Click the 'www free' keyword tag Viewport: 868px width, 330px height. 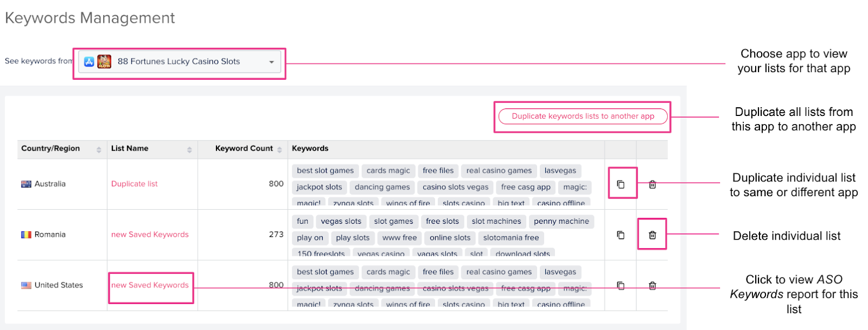point(399,238)
